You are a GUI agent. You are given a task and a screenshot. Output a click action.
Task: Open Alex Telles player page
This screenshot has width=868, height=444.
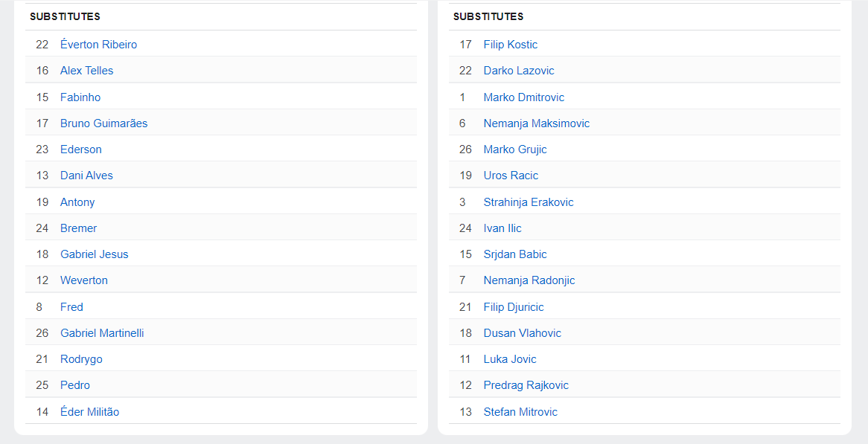tap(87, 70)
